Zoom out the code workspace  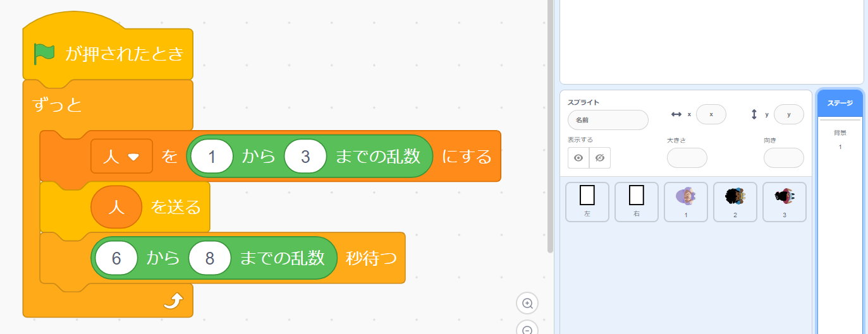(x=527, y=328)
